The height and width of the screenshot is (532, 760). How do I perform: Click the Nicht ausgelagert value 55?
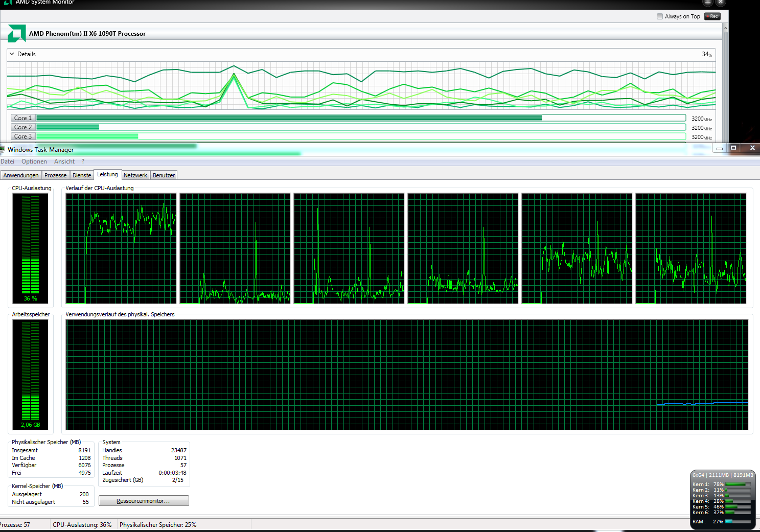(85, 502)
